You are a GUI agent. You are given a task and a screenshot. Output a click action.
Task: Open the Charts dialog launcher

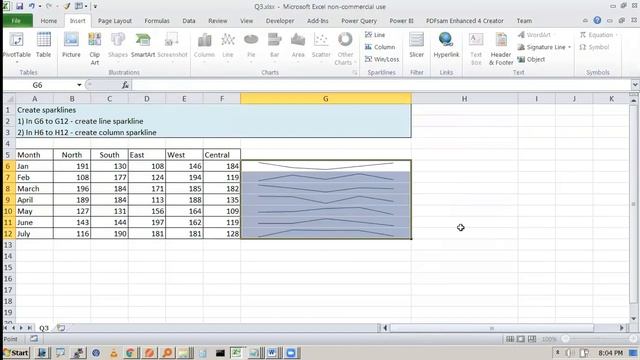coord(355,73)
